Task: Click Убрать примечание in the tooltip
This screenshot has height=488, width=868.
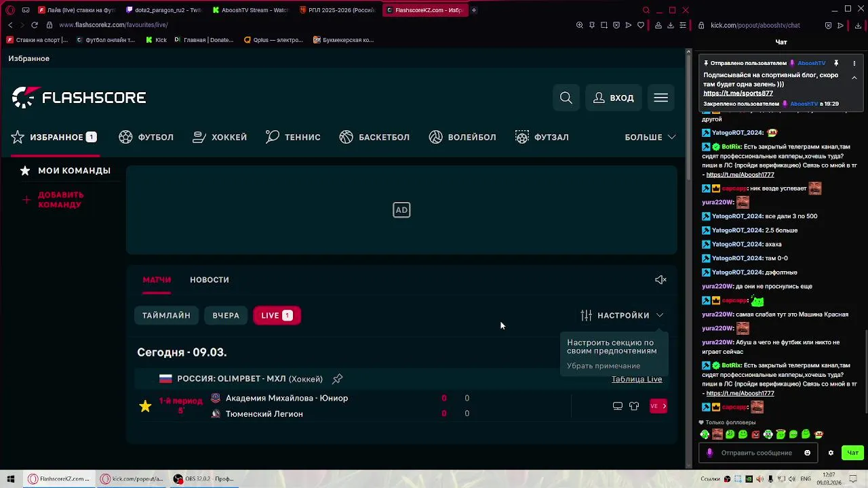Action: pyautogui.click(x=604, y=366)
